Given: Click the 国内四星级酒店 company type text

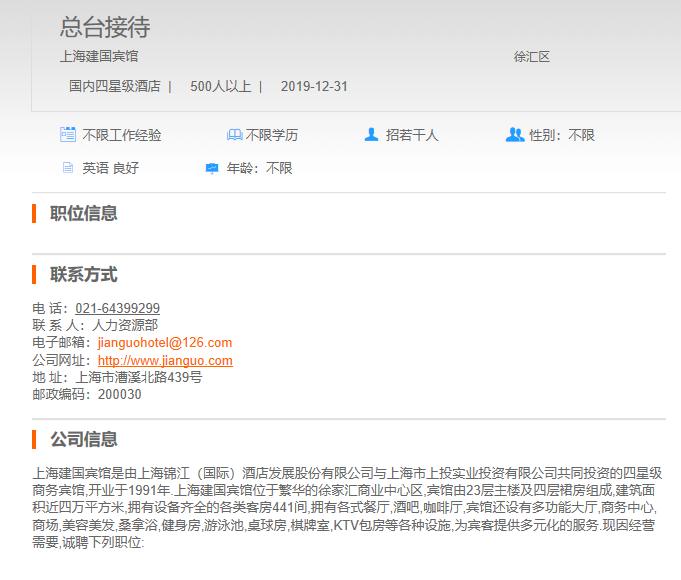Looking at the screenshot, I should 114,86.
